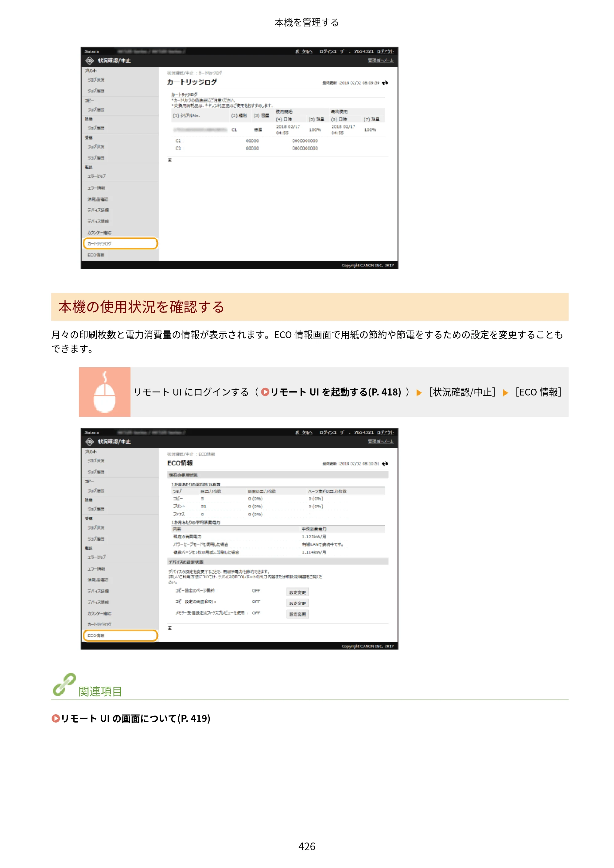Click the refresh icon on the Cartridge Log screen
Screen dimensions: 614x868
(385, 83)
